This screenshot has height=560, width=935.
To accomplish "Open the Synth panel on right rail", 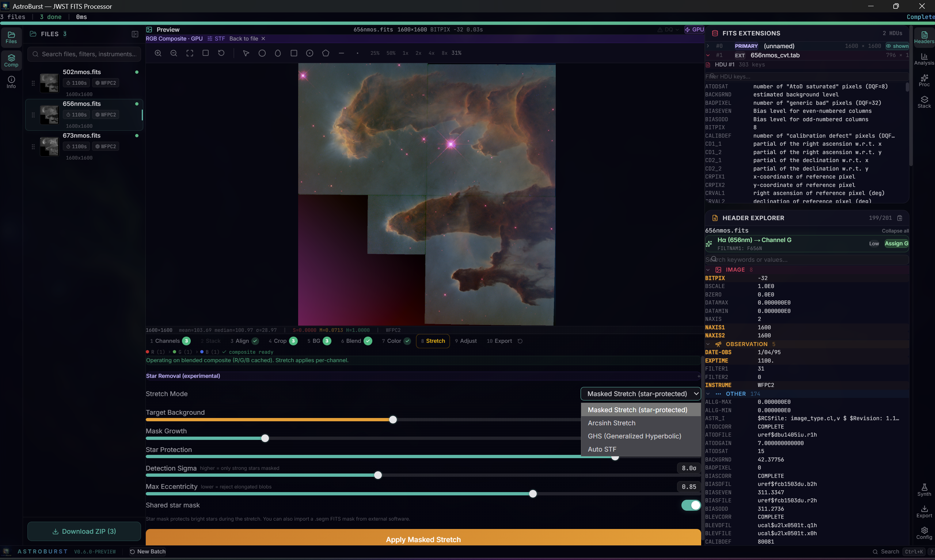I will (x=924, y=490).
